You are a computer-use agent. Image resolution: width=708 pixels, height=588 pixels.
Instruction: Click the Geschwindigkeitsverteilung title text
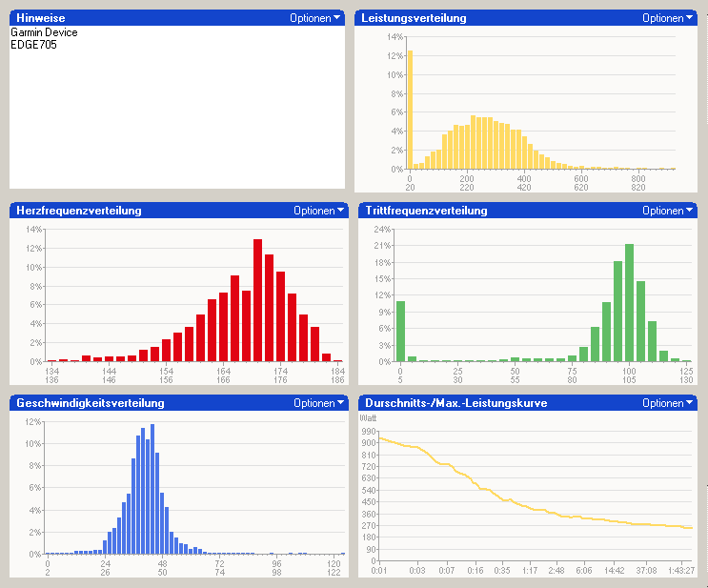point(91,403)
